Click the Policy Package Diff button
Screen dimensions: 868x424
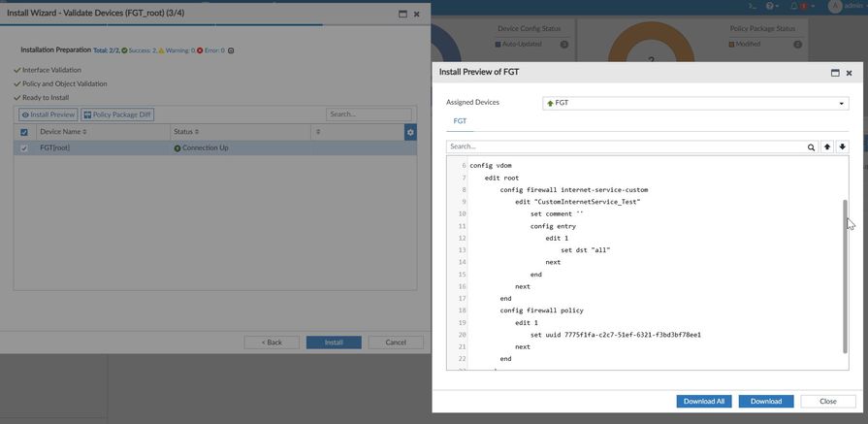click(117, 114)
